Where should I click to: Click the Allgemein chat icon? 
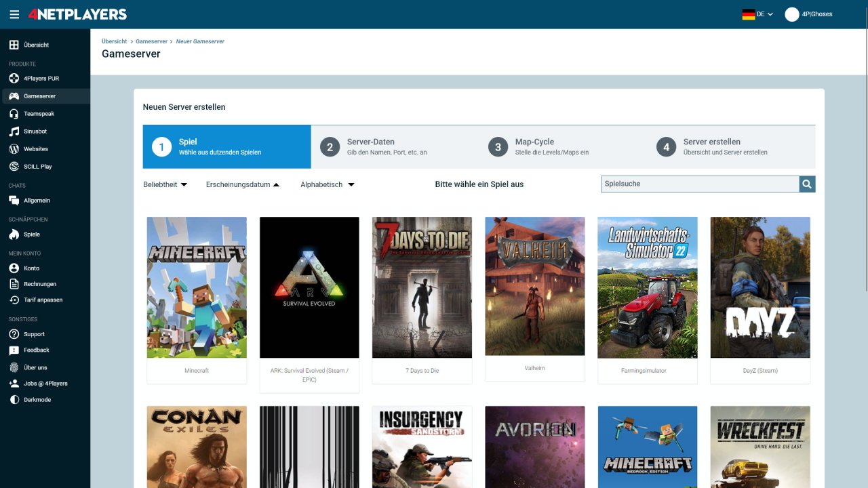point(14,201)
